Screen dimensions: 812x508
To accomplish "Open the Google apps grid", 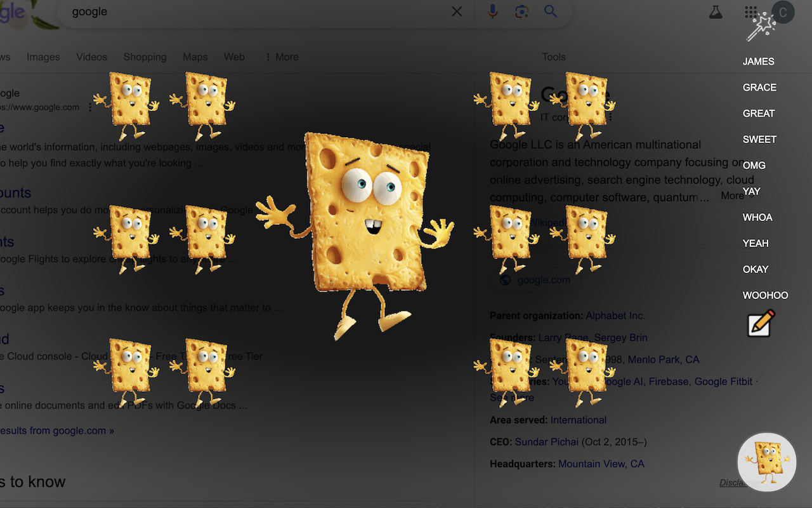I will coord(750,12).
